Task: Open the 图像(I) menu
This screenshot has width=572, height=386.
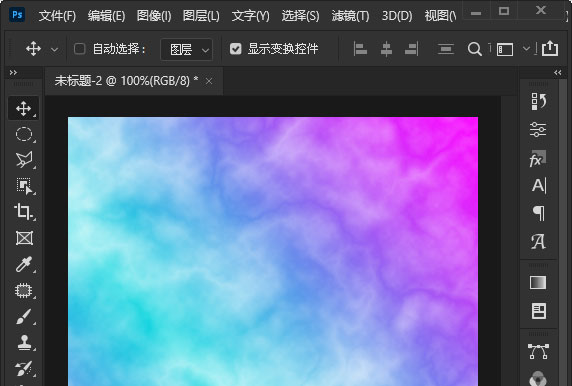Action: (154, 16)
